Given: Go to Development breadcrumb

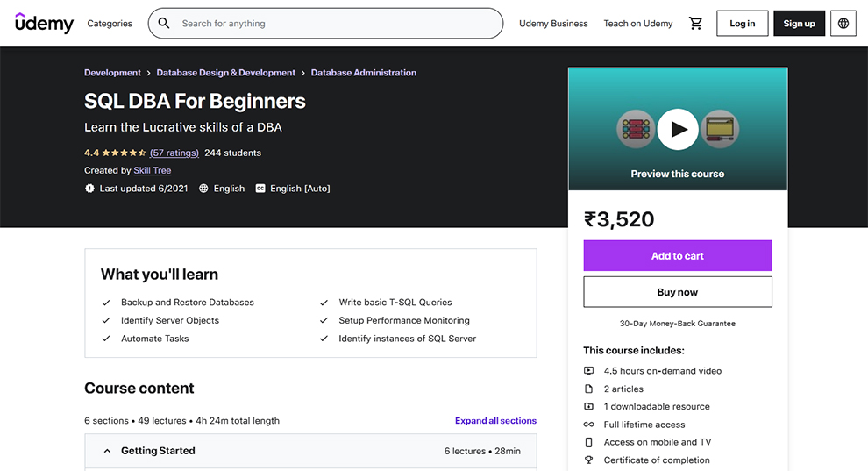Looking at the screenshot, I should point(112,73).
